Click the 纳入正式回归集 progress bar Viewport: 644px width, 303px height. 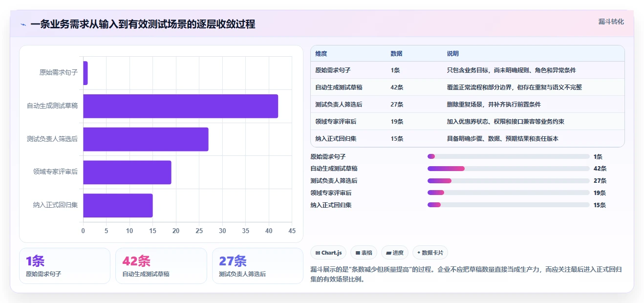tap(508, 205)
